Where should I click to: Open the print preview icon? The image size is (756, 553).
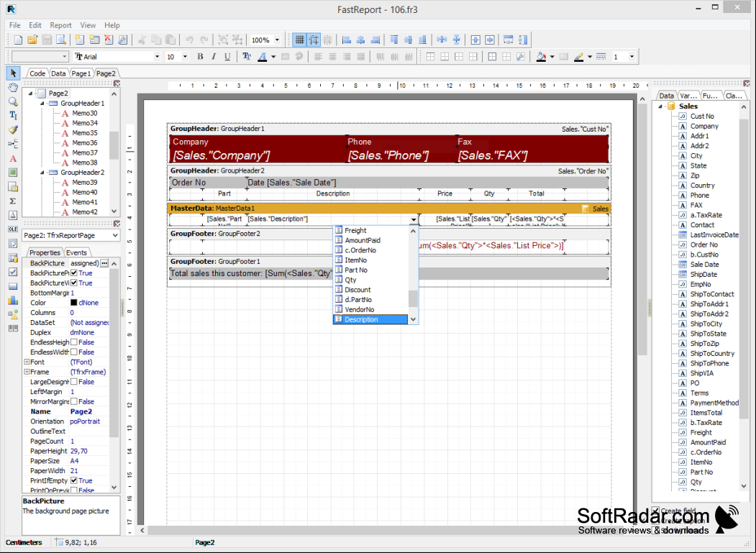60,40
